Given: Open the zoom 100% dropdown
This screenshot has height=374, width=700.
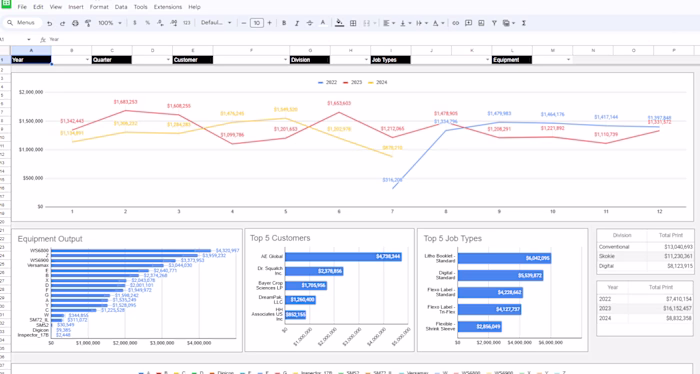Looking at the screenshot, I should 110,23.
